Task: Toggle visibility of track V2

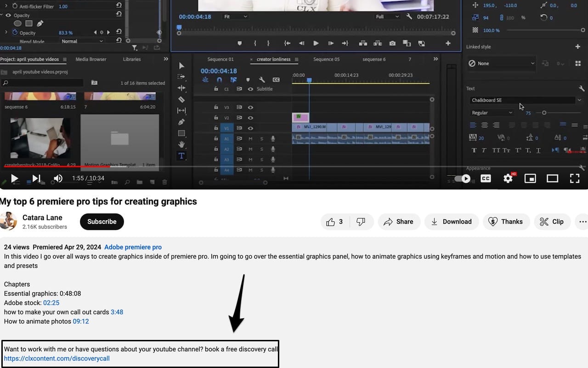Action: tap(251, 118)
